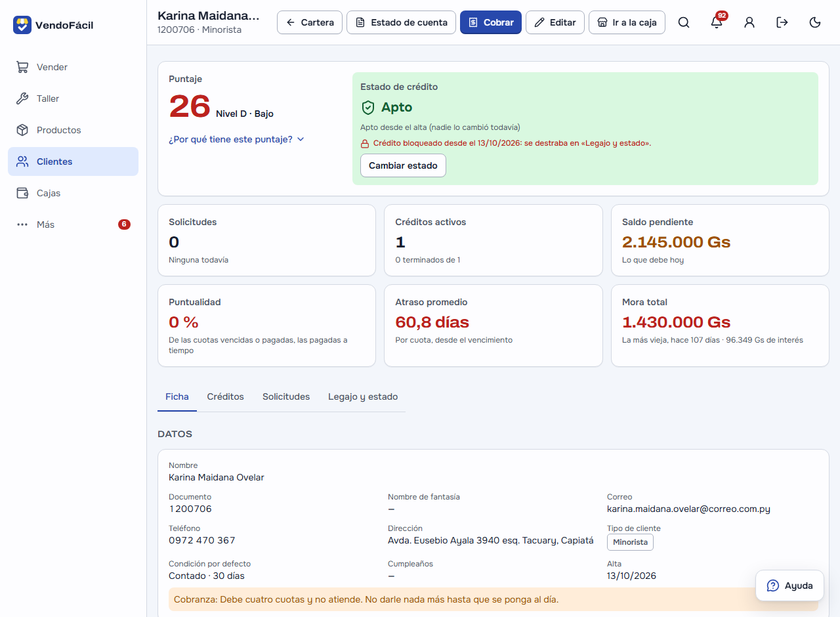The image size is (840, 617).
Task: Open Estado de cuenta
Action: click(x=401, y=22)
